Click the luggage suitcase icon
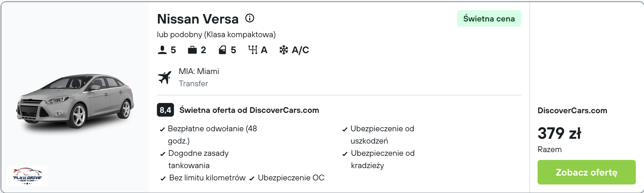Image resolution: width=644 pixels, height=193 pixels. pos(192,50)
